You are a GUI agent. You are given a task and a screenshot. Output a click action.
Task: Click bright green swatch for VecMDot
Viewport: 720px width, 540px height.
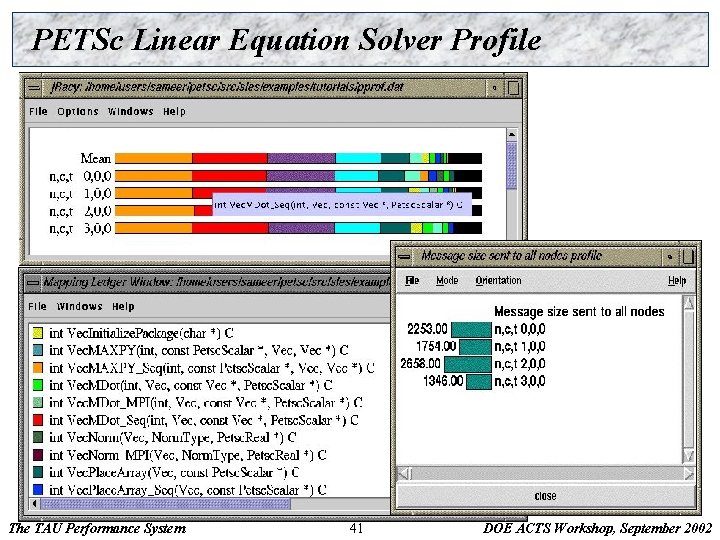38,385
